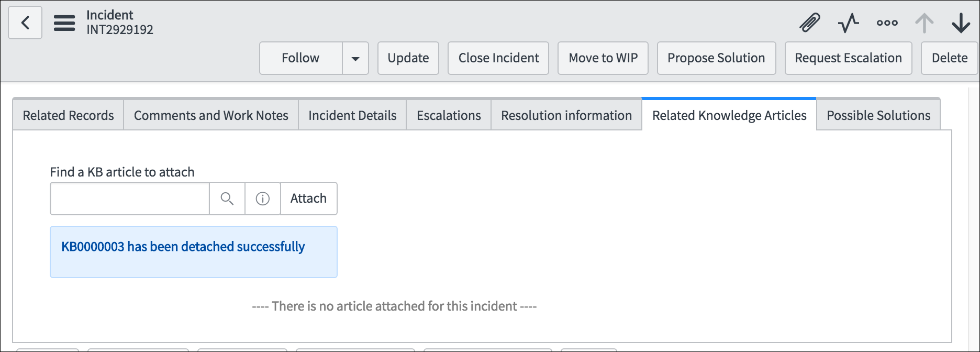This screenshot has width=980, height=352.
Task: Switch to Comments and Work Notes
Action: tap(211, 115)
